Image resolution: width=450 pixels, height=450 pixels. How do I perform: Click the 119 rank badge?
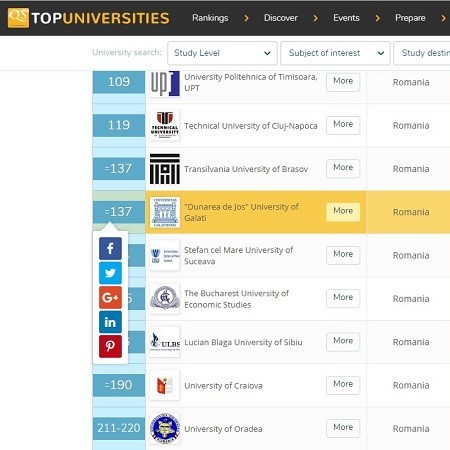coord(119,125)
